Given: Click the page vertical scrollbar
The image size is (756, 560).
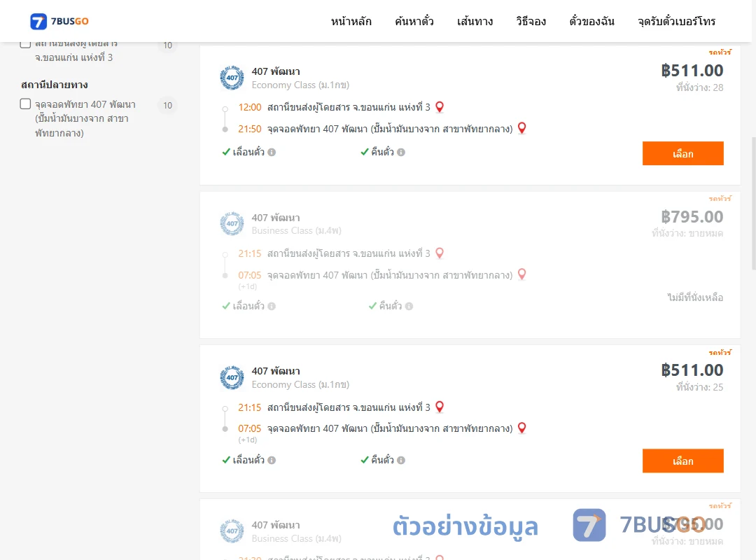Looking at the screenshot, I should point(754,203).
